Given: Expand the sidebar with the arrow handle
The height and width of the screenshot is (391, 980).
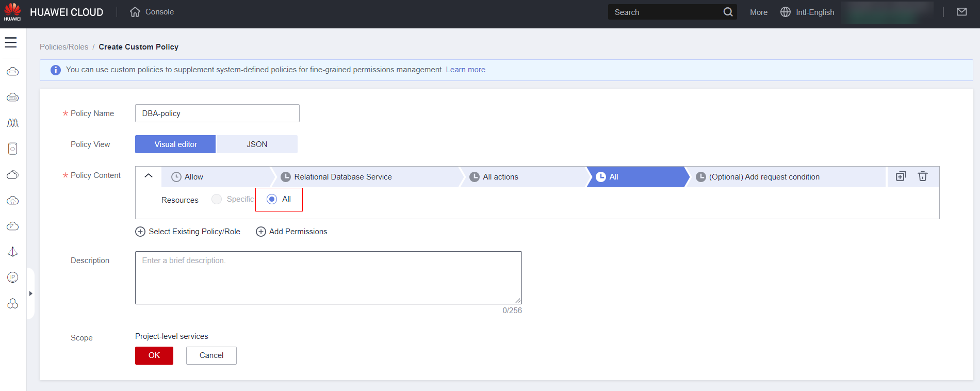Looking at the screenshot, I should coord(31,294).
